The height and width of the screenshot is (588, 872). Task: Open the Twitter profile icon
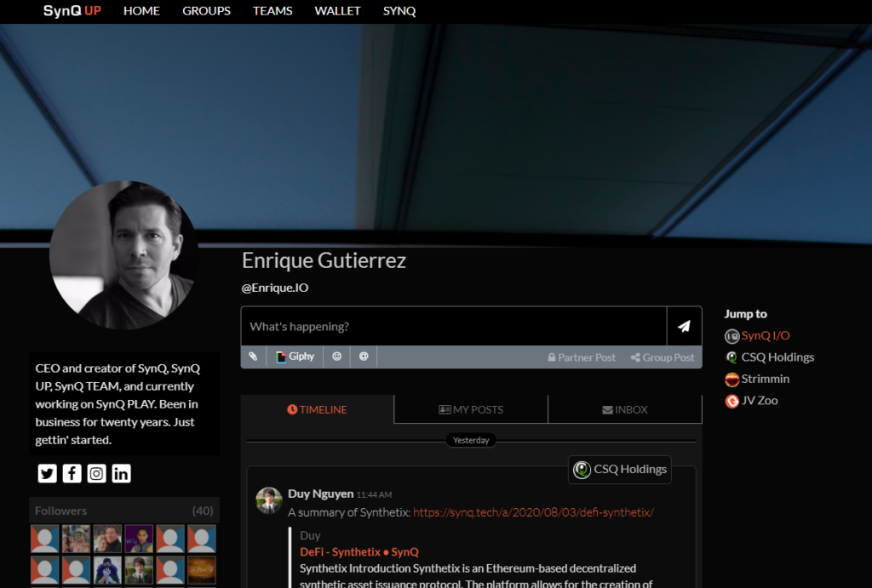pyautogui.click(x=47, y=474)
